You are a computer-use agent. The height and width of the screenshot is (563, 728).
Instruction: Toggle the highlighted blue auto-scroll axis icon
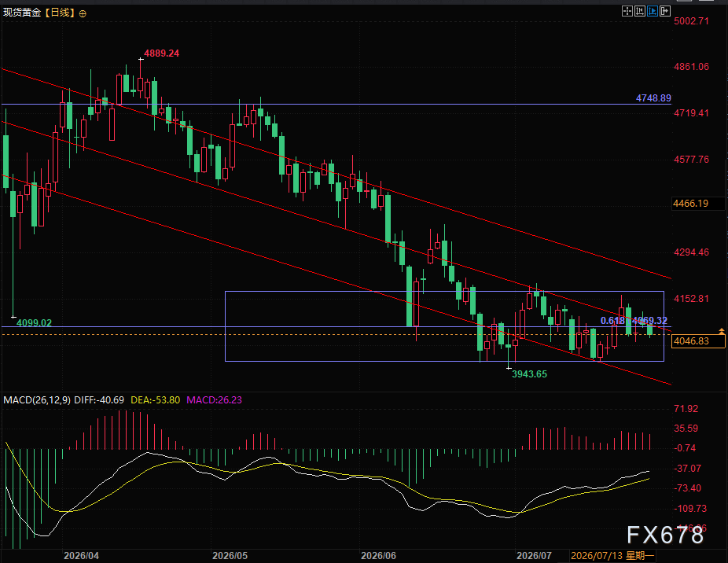[x=653, y=11]
